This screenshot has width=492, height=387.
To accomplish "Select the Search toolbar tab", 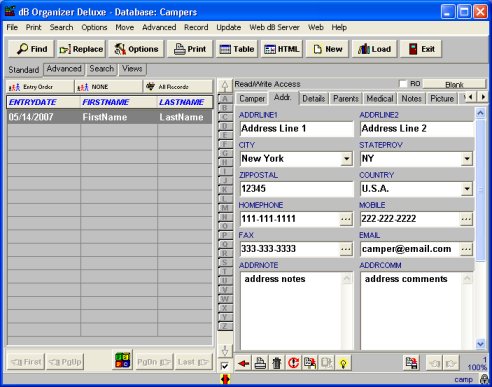I will click(101, 69).
